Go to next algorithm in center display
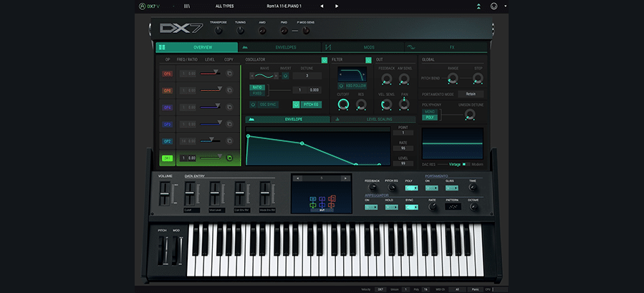This screenshot has height=293, width=644. click(346, 178)
